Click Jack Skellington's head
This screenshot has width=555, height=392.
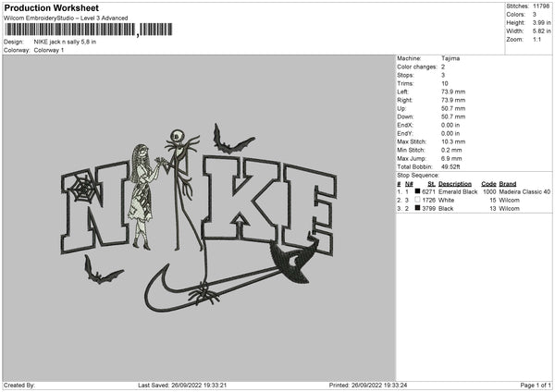point(178,136)
